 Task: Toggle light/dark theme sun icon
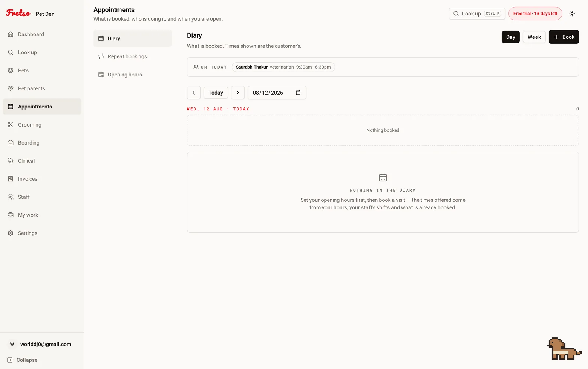coord(572,14)
